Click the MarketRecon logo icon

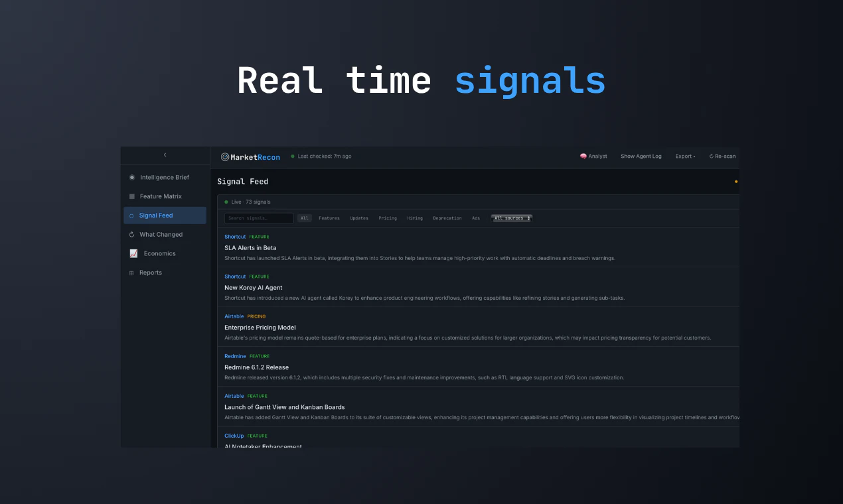coord(225,157)
